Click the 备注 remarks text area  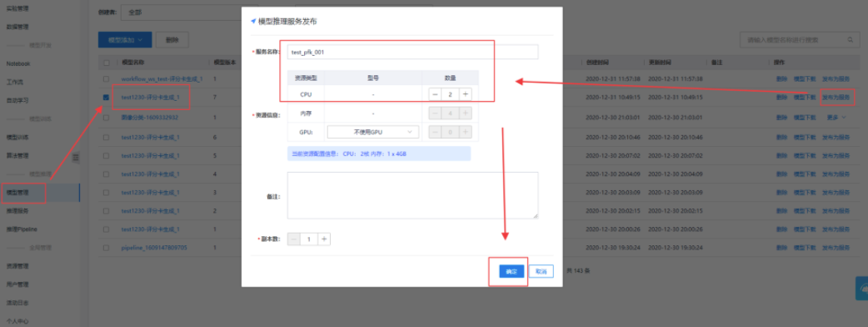click(x=412, y=195)
